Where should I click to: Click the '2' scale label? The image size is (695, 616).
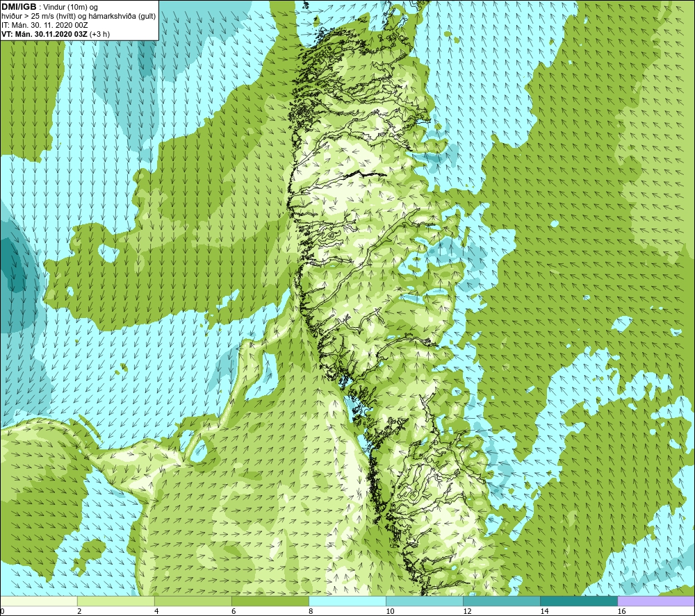(x=79, y=612)
